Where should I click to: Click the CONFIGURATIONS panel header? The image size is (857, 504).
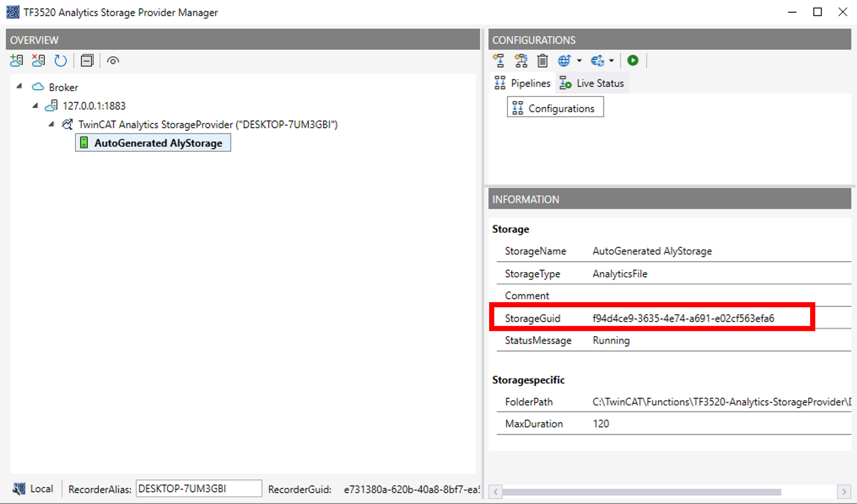click(x=670, y=40)
